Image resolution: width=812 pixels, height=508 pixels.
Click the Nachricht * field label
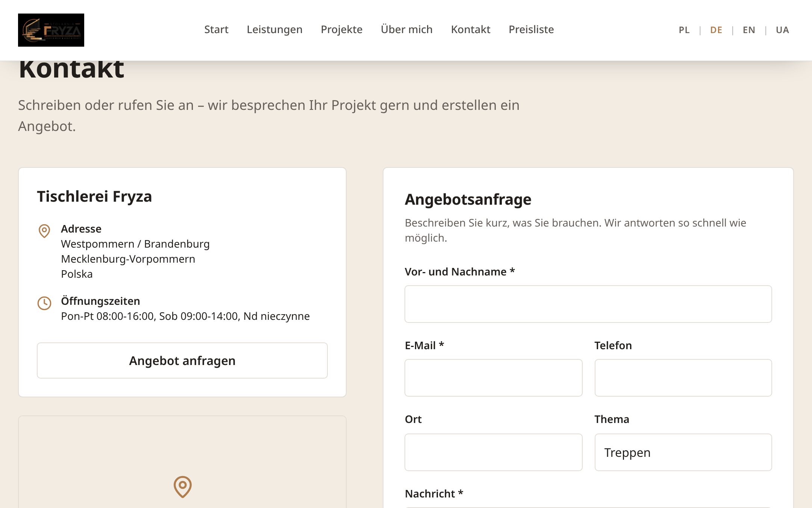pyautogui.click(x=434, y=494)
